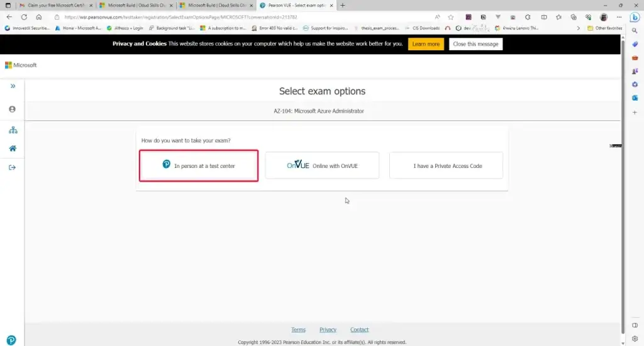Open split screen icon in toolbar
Viewport: 644px width, 346px height.
pos(544,17)
